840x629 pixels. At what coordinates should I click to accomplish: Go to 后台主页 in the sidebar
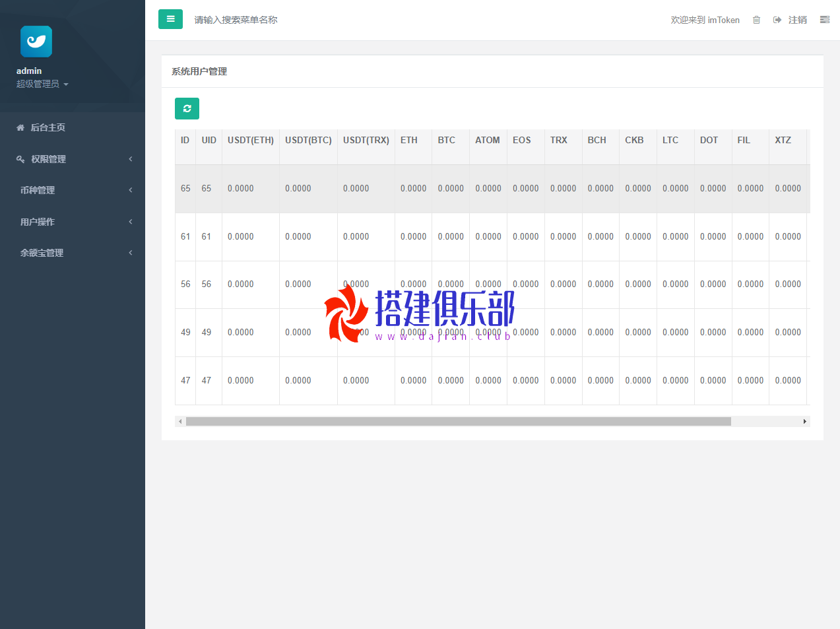pyautogui.click(x=48, y=127)
